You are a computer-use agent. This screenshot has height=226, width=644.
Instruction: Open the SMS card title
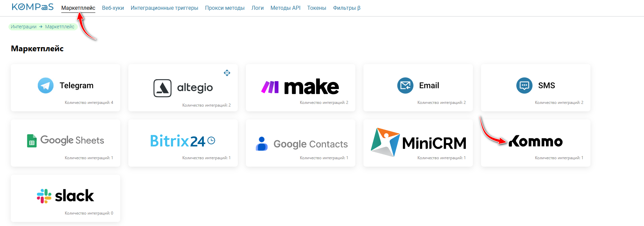(546, 85)
